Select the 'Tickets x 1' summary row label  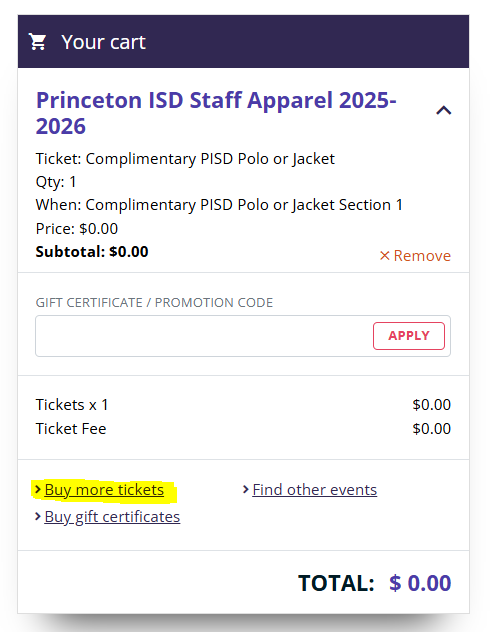pos(72,405)
